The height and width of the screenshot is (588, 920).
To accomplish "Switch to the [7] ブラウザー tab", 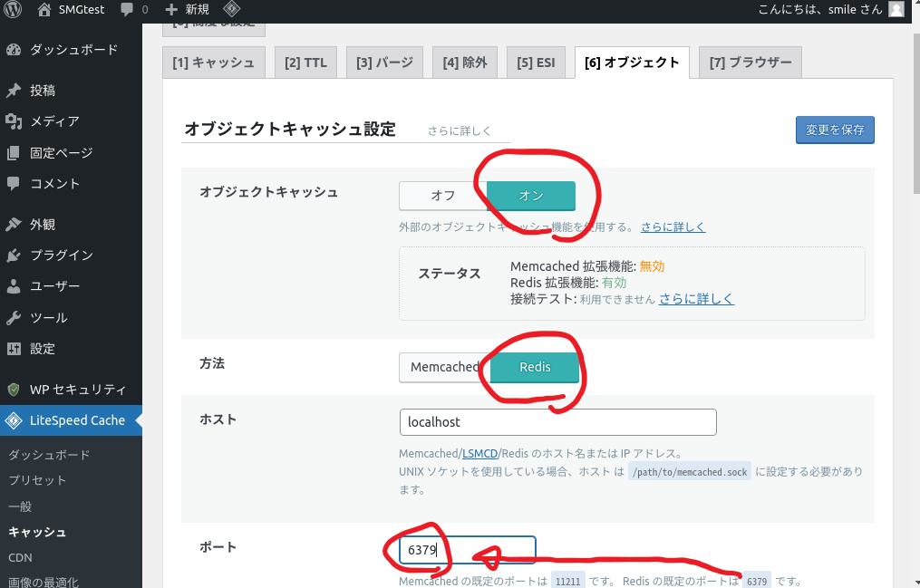I will [x=751, y=63].
